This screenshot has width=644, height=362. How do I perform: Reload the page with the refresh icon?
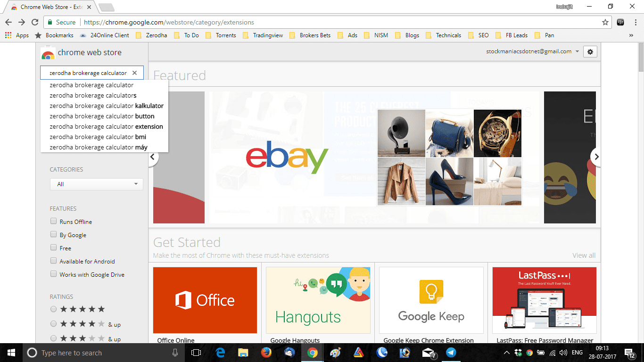pyautogui.click(x=35, y=22)
